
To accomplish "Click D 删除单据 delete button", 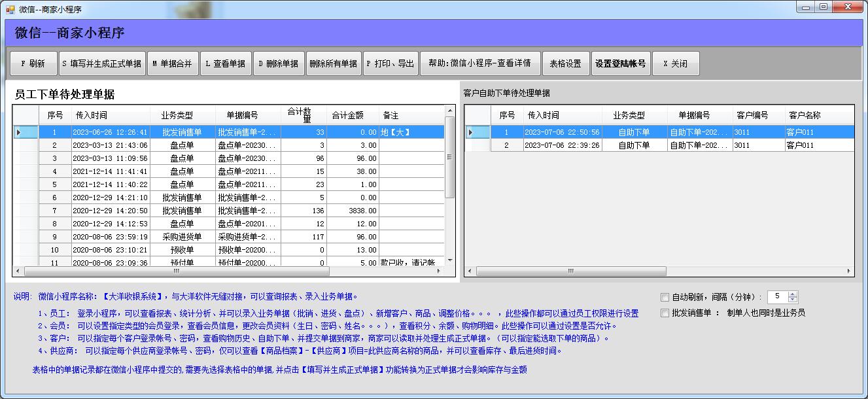I will click(278, 63).
